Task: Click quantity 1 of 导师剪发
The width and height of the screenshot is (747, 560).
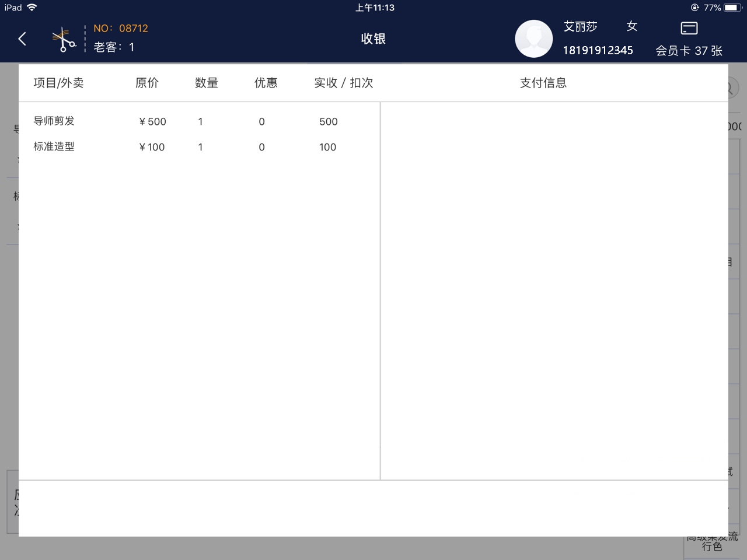Action: [x=200, y=121]
